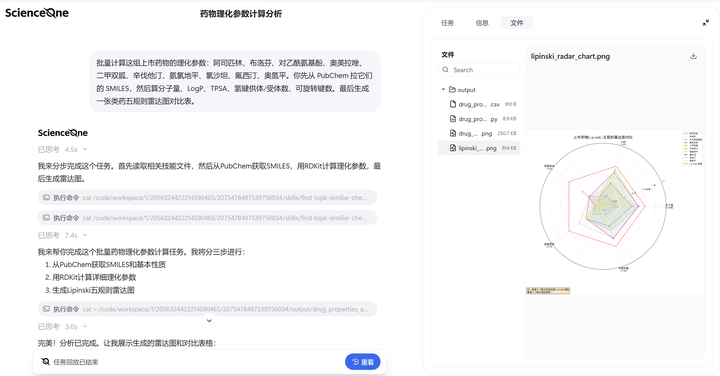Click the 文件 heading above the search box
This screenshot has width=720, height=376.
(x=448, y=55)
